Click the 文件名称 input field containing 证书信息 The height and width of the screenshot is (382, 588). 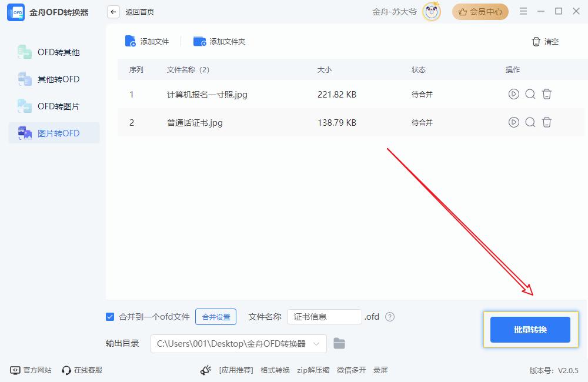click(324, 317)
